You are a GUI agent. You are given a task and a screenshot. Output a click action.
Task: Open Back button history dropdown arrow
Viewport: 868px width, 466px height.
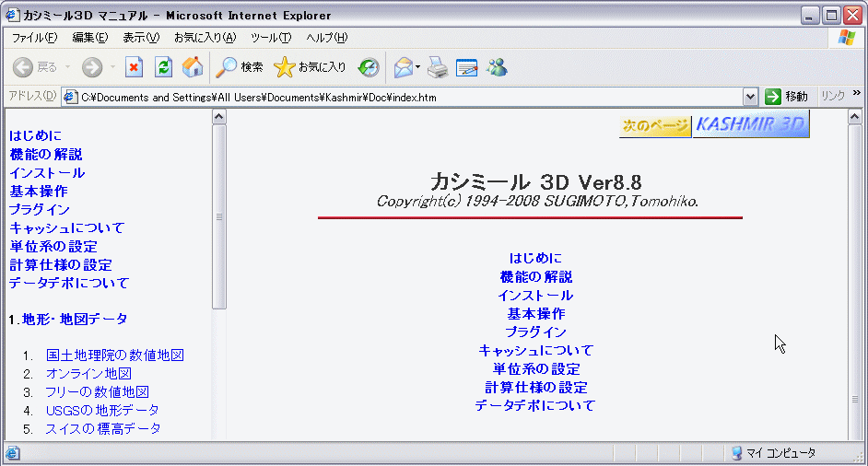tap(67, 67)
